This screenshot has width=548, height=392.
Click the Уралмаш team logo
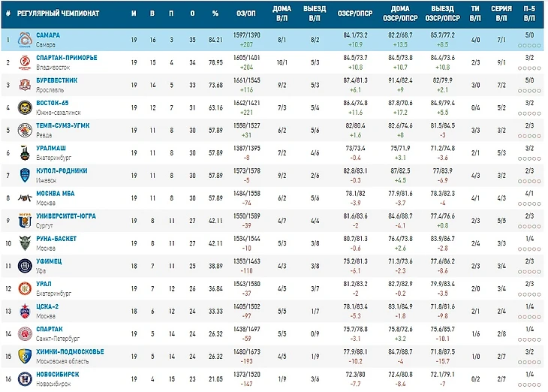click(x=26, y=152)
